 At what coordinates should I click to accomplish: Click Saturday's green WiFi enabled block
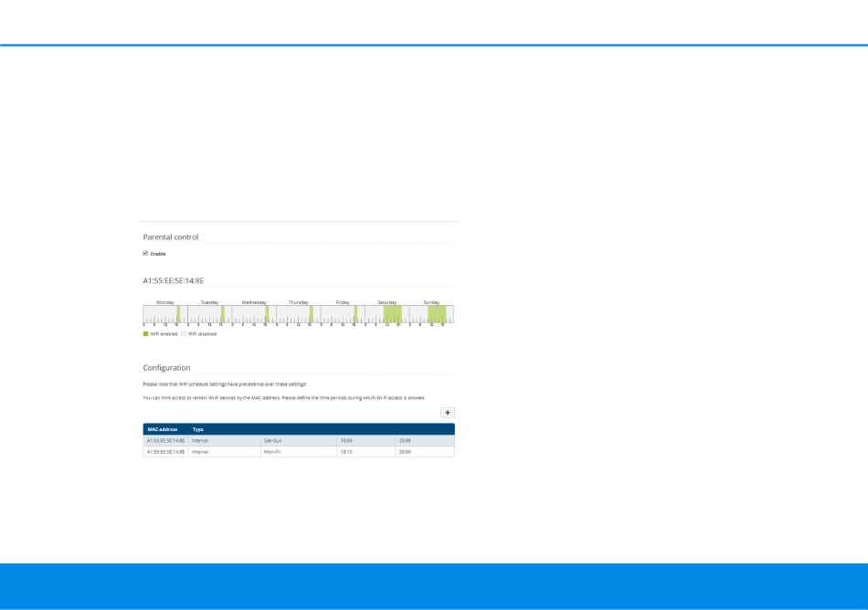pos(393,314)
